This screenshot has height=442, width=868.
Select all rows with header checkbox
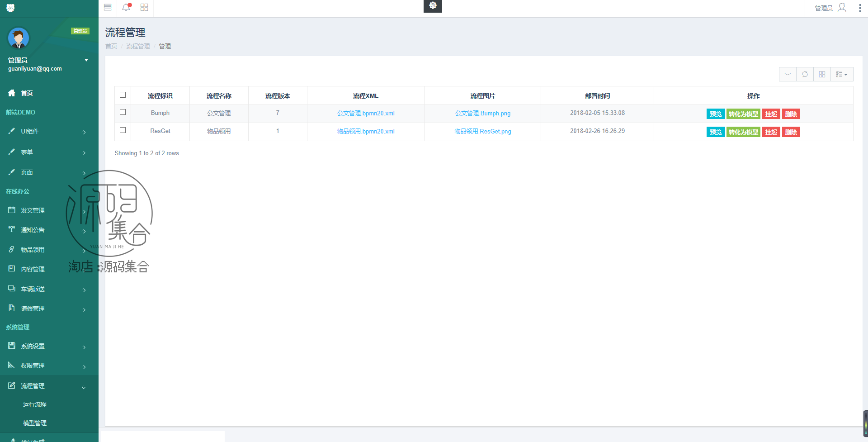[123, 95]
